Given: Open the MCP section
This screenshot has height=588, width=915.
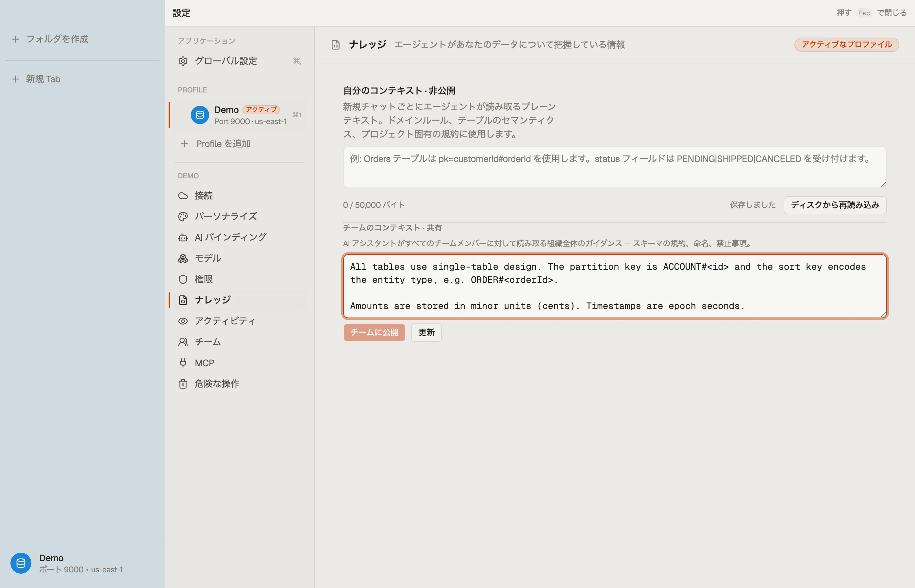Looking at the screenshot, I should 239,363.
